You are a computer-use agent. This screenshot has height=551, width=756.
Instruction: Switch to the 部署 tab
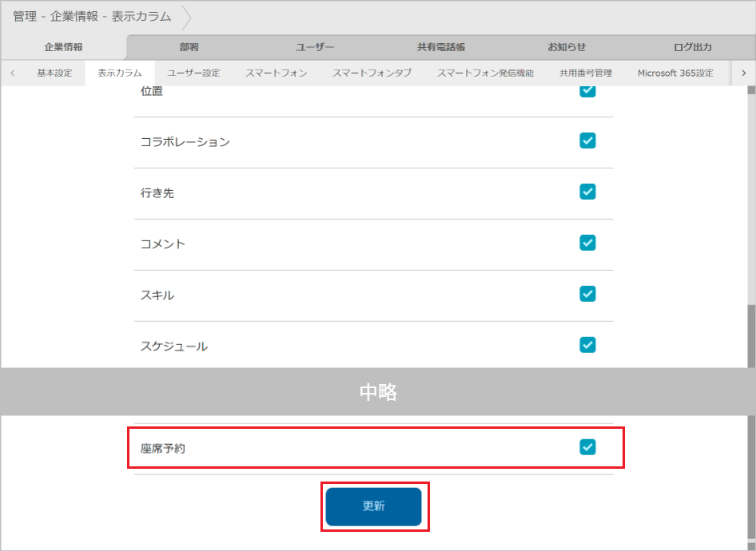(x=189, y=47)
